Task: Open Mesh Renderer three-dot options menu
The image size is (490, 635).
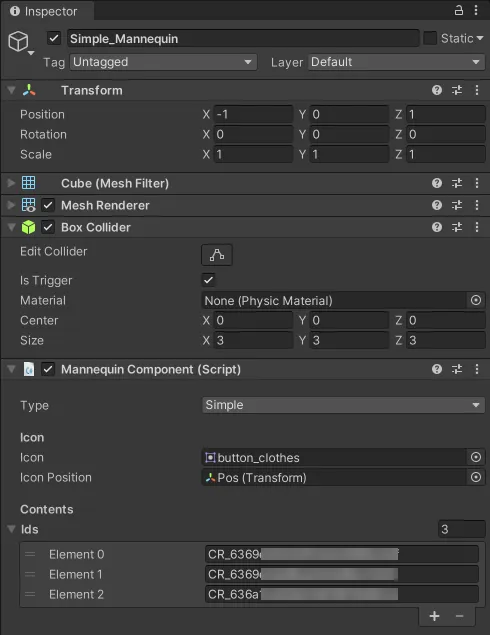Action: (x=477, y=205)
